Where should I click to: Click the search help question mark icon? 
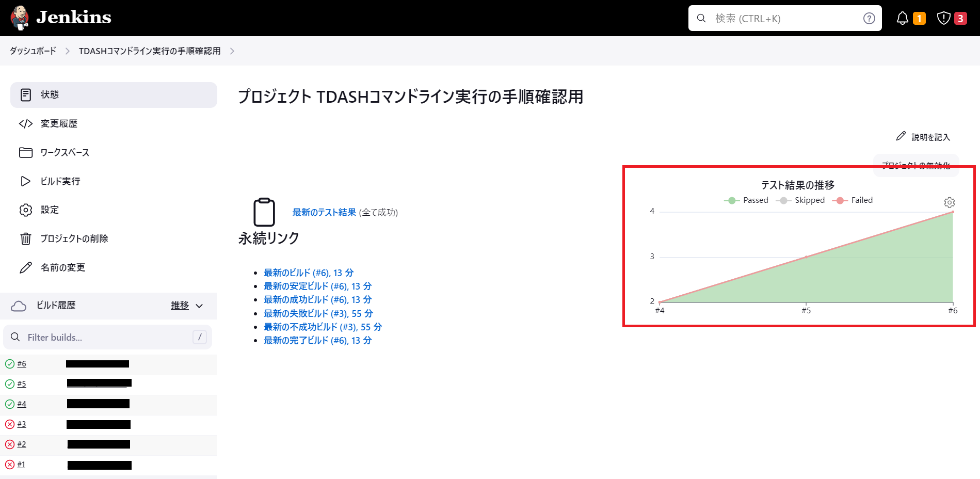(x=869, y=19)
